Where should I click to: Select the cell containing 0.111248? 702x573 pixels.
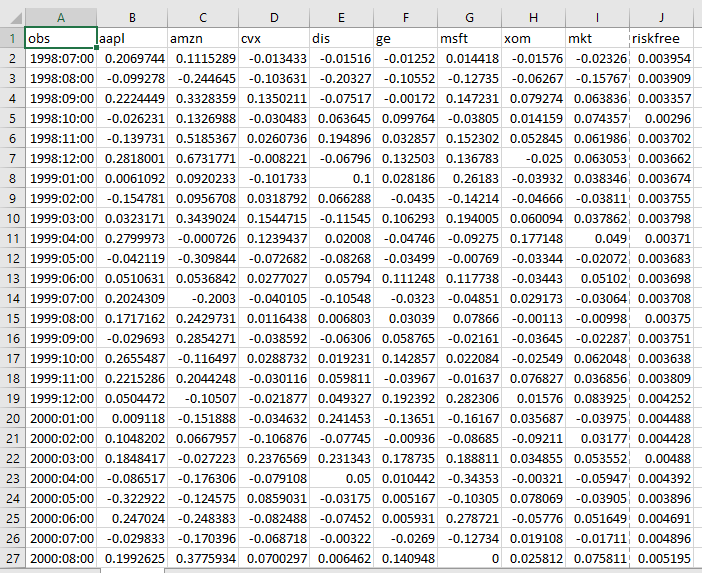point(405,278)
